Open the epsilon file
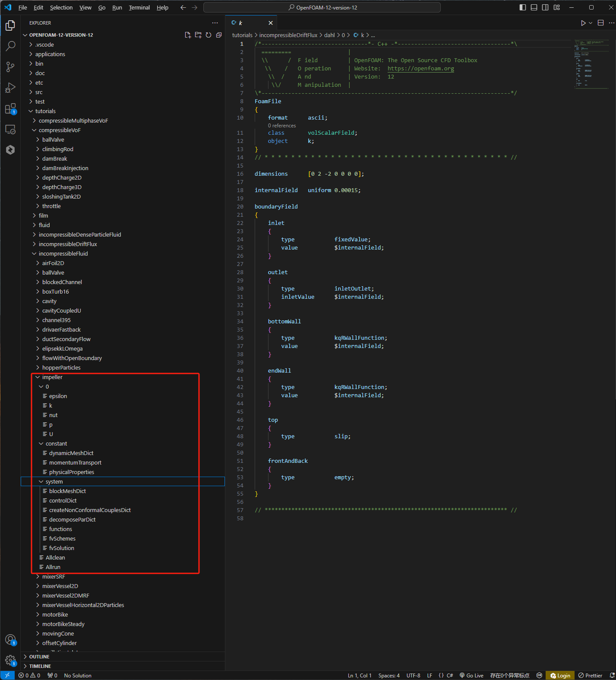The width and height of the screenshot is (616, 680). pos(58,396)
